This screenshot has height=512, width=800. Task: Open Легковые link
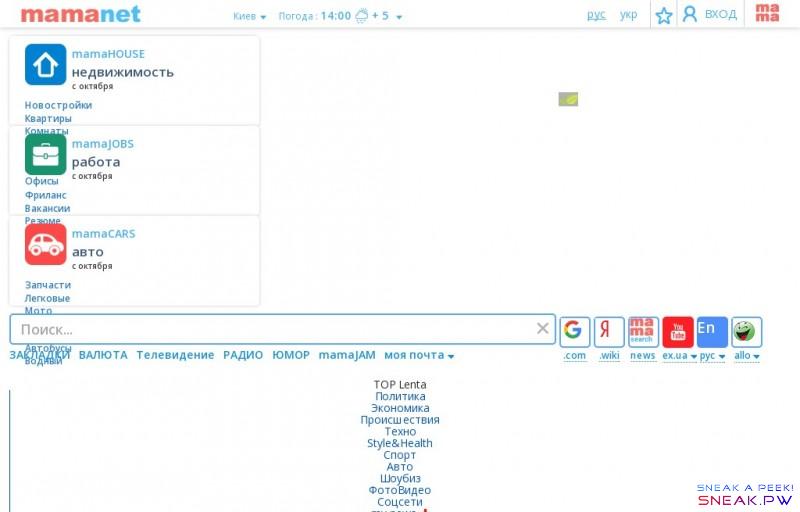(x=47, y=298)
